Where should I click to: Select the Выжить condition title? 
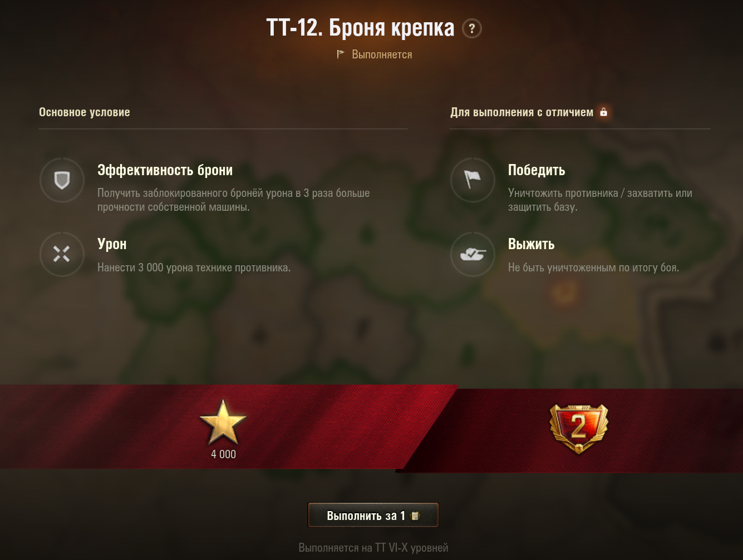click(531, 244)
